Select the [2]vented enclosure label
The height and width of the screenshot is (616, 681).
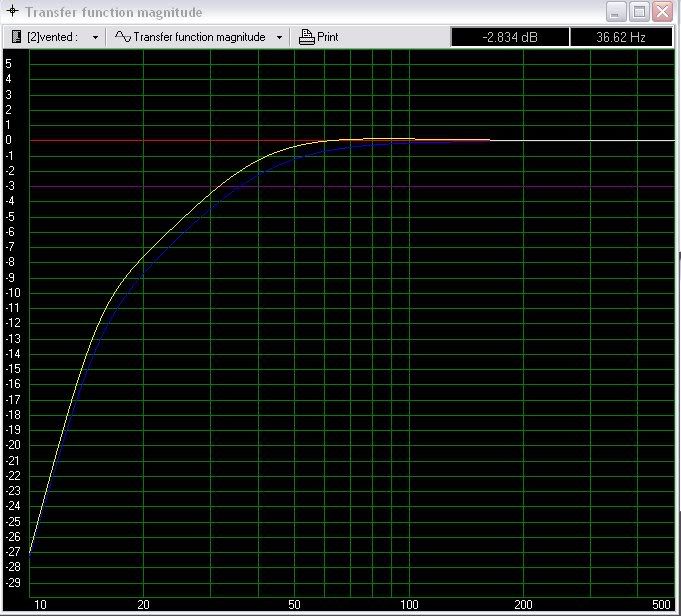(52, 37)
